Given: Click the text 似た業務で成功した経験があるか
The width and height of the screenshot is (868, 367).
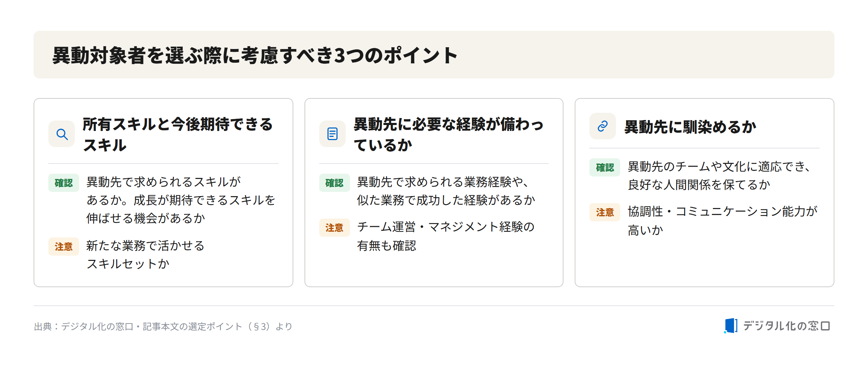Looking at the screenshot, I should pyautogui.click(x=446, y=200).
